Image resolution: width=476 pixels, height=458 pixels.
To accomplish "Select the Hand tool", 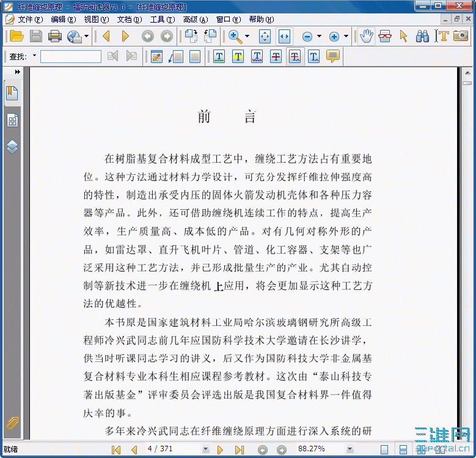I will click(367, 36).
